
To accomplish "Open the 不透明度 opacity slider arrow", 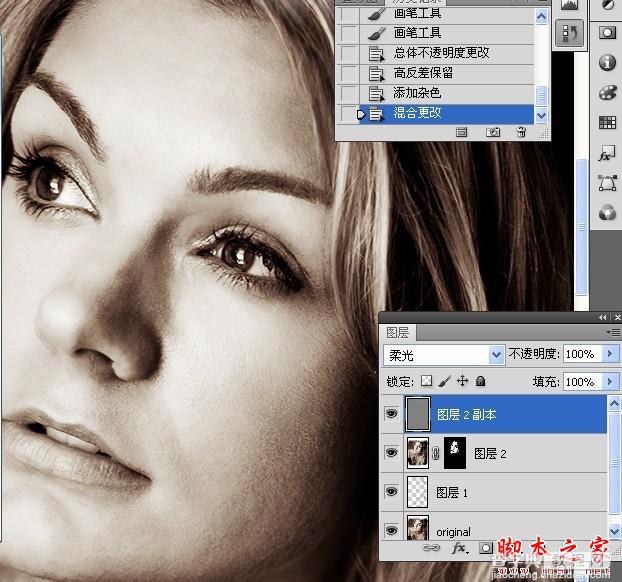I will point(610,353).
